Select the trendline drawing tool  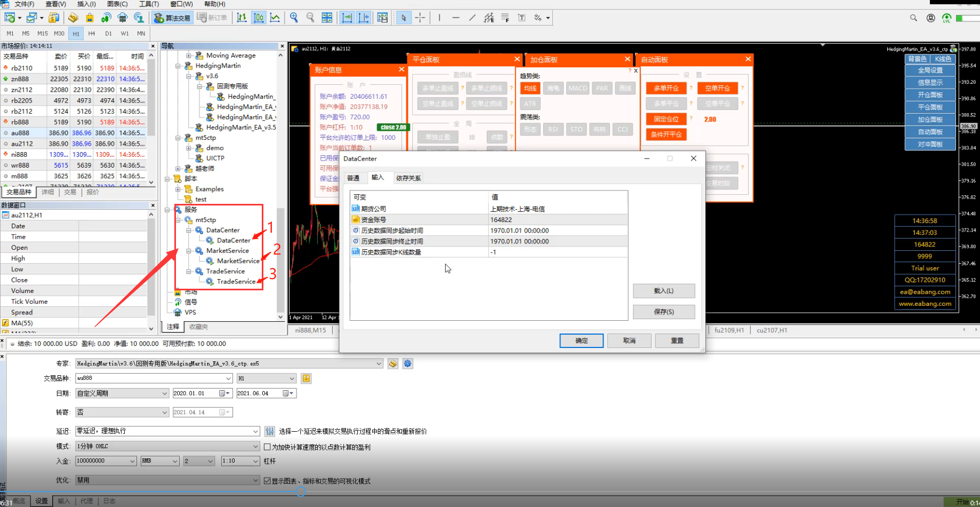coord(472,18)
